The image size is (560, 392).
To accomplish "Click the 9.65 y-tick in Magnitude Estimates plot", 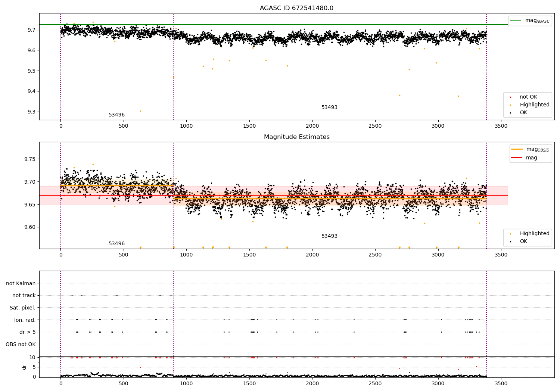I will tap(30, 205).
